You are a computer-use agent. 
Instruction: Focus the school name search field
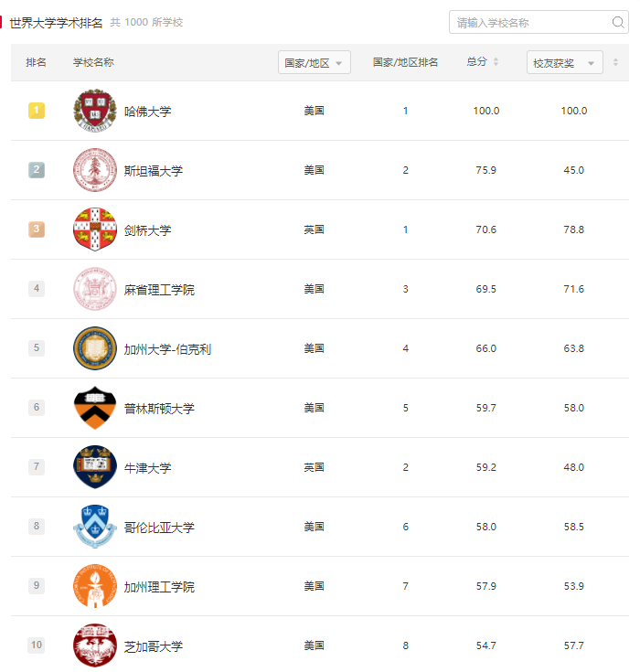[530, 22]
